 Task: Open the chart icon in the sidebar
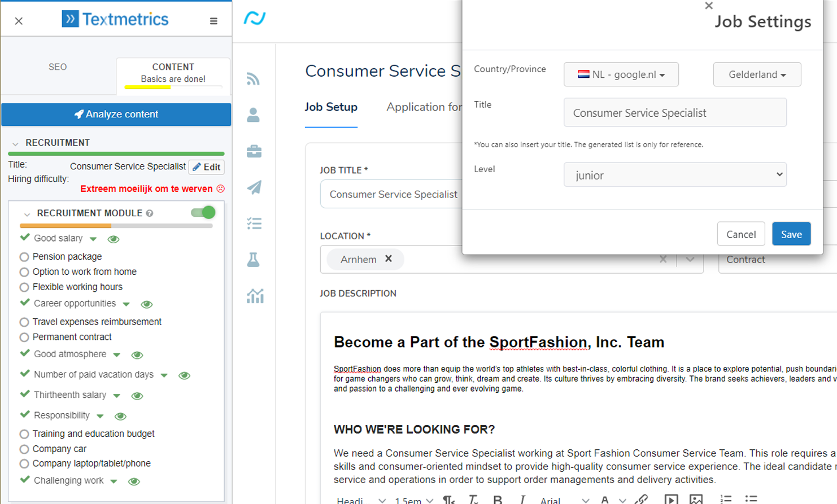click(255, 296)
